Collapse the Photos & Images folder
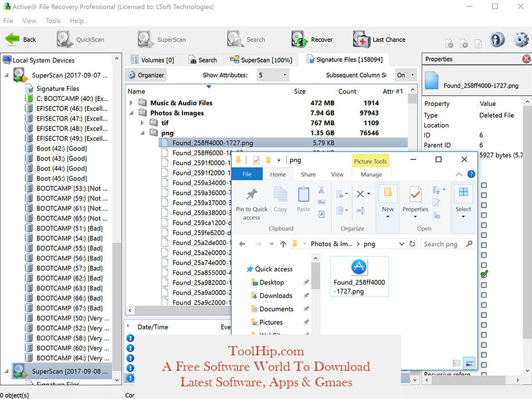This screenshot has width=532, height=399. tap(131, 113)
